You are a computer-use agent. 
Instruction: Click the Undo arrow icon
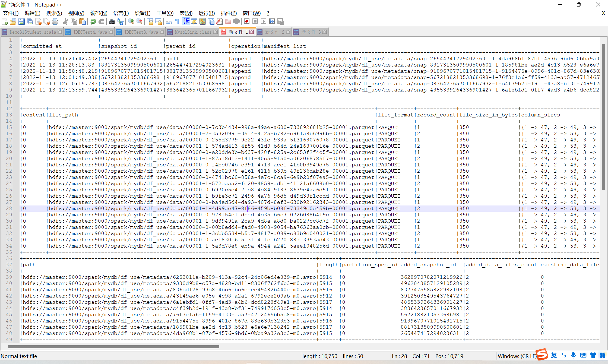point(93,21)
